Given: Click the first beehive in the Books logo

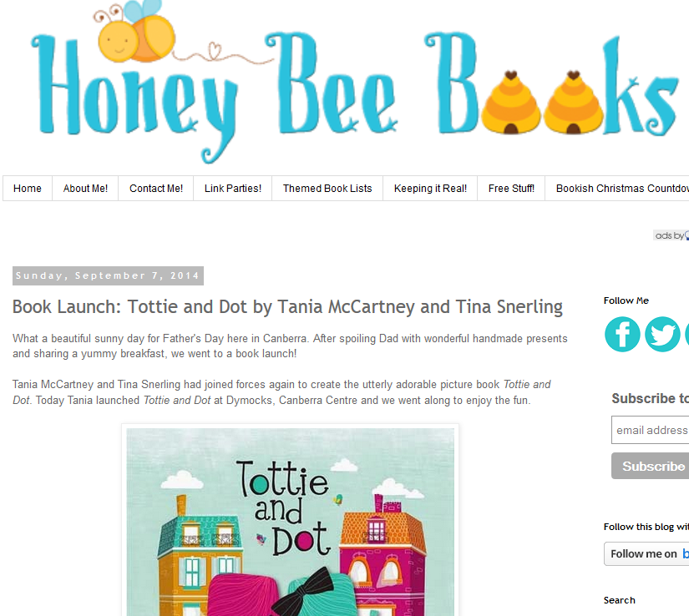Looking at the screenshot, I should tap(511, 103).
